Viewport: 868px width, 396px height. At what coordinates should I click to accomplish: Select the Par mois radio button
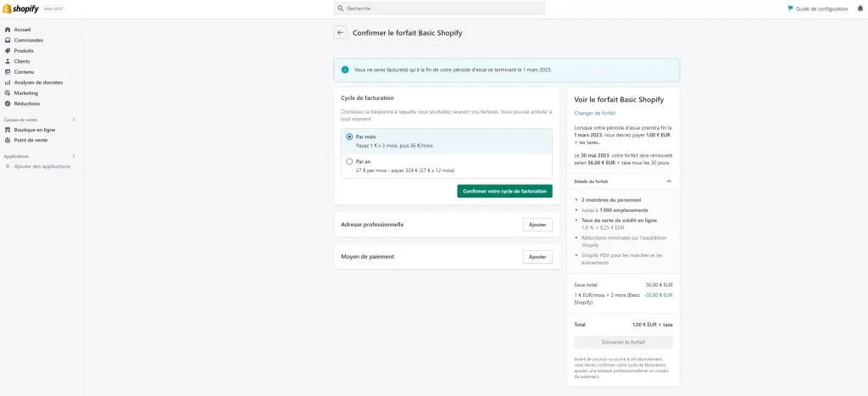(349, 137)
